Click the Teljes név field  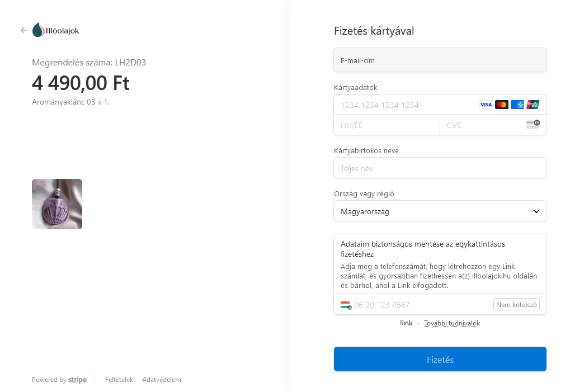tap(440, 168)
